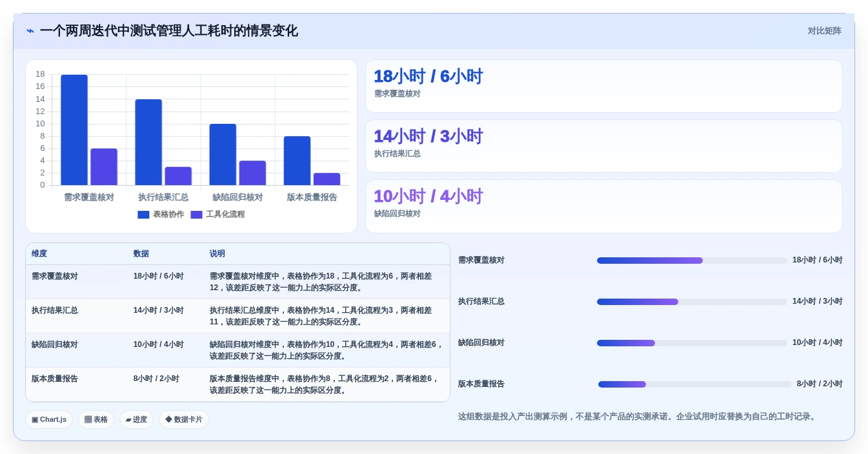Click the 18小时 / 6小时 data card
The image size is (868, 454).
603,86
